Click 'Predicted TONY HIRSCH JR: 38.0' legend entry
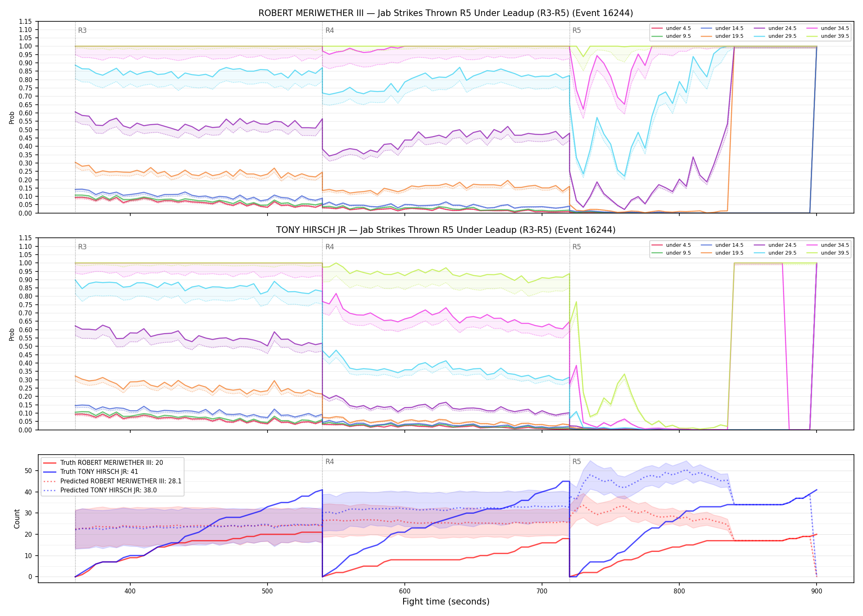 [100, 490]
